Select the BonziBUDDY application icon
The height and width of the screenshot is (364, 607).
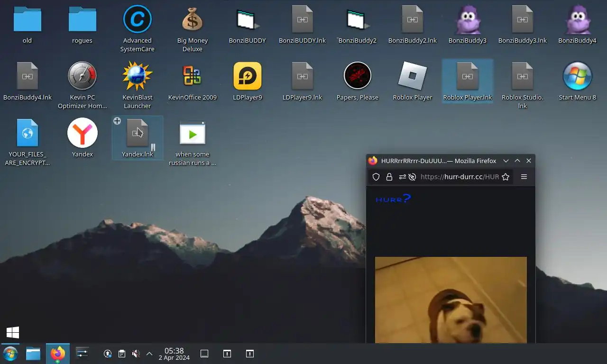click(x=247, y=19)
